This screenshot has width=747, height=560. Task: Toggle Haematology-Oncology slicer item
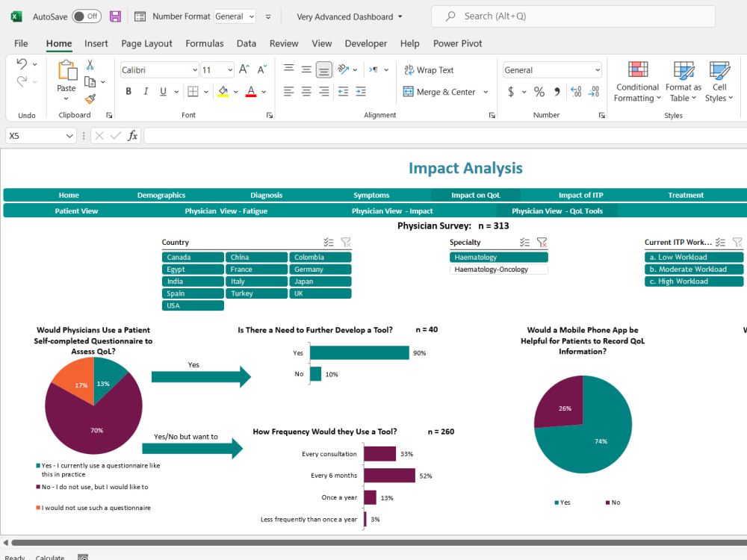pos(498,270)
